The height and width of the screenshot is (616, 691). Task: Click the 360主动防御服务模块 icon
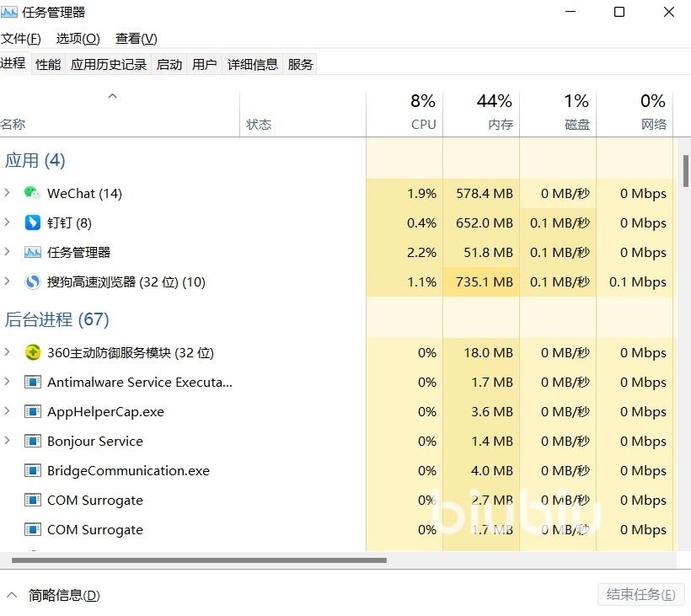32,352
